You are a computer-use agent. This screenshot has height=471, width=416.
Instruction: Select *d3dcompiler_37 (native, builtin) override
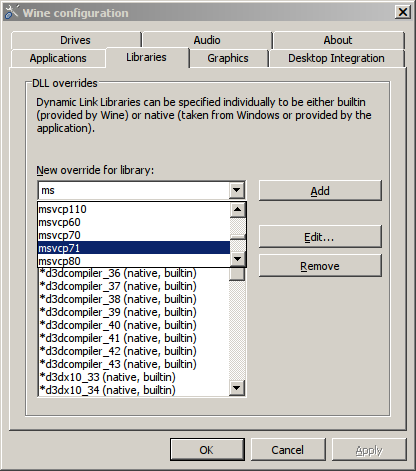pyautogui.click(x=134, y=286)
